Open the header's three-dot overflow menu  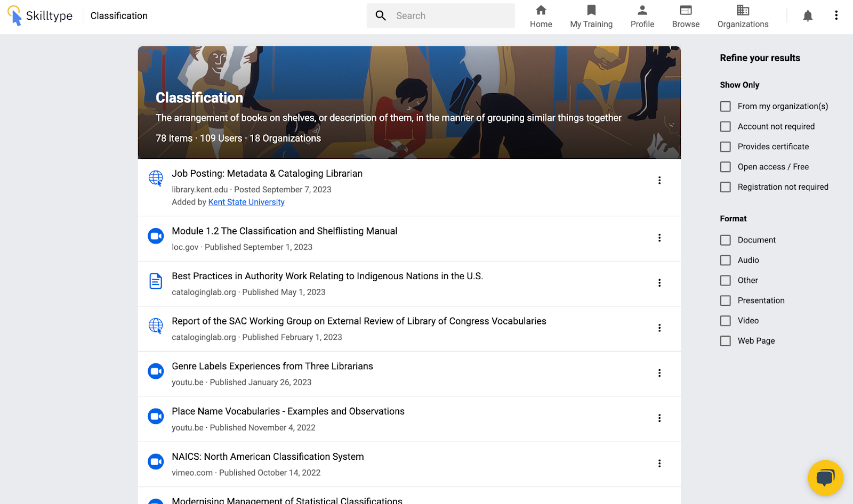pyautogui.click(x=836, y=15)
